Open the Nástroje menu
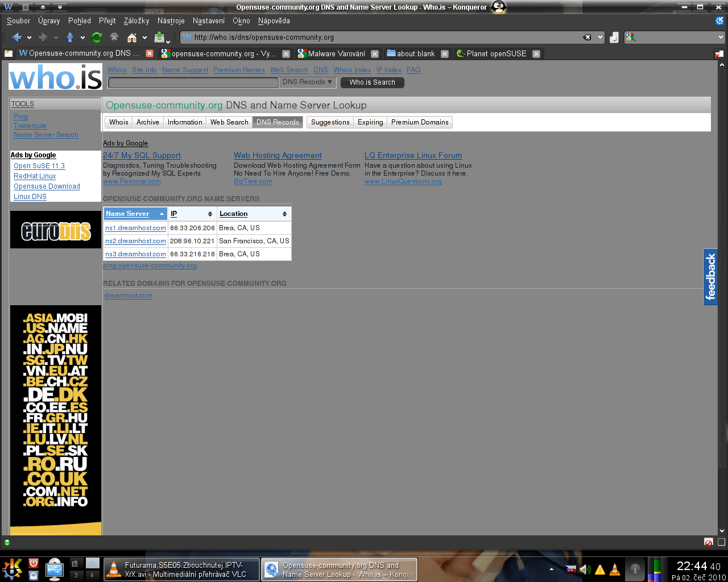Screen dimensions: 728x582 point(171,21)
